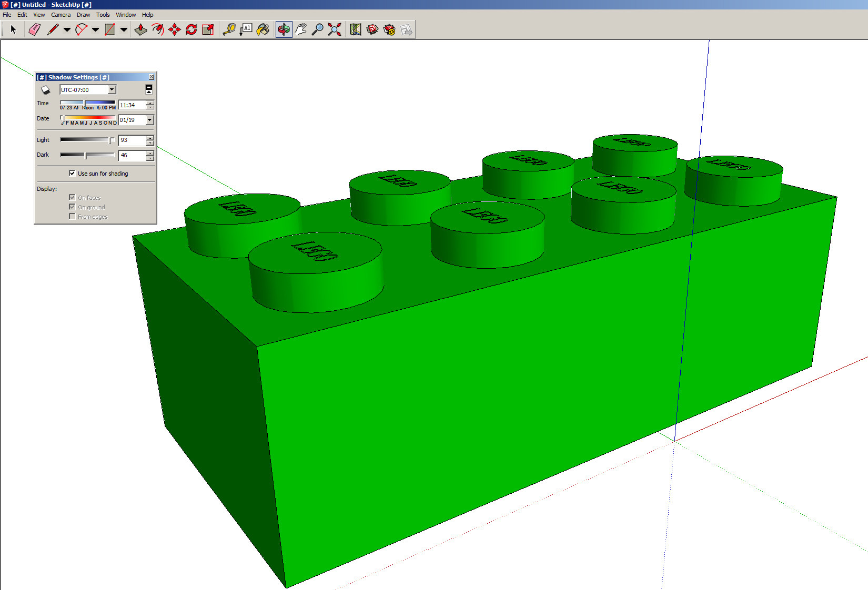Click the Dark slider handle
Viewport: 868px width, 590px height.
pos(86,155)
